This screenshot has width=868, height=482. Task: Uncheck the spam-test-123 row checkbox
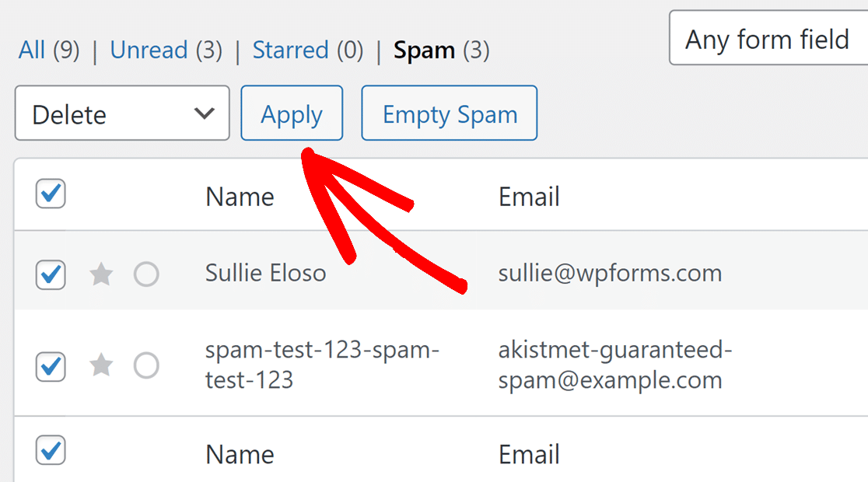click(51, 366)
